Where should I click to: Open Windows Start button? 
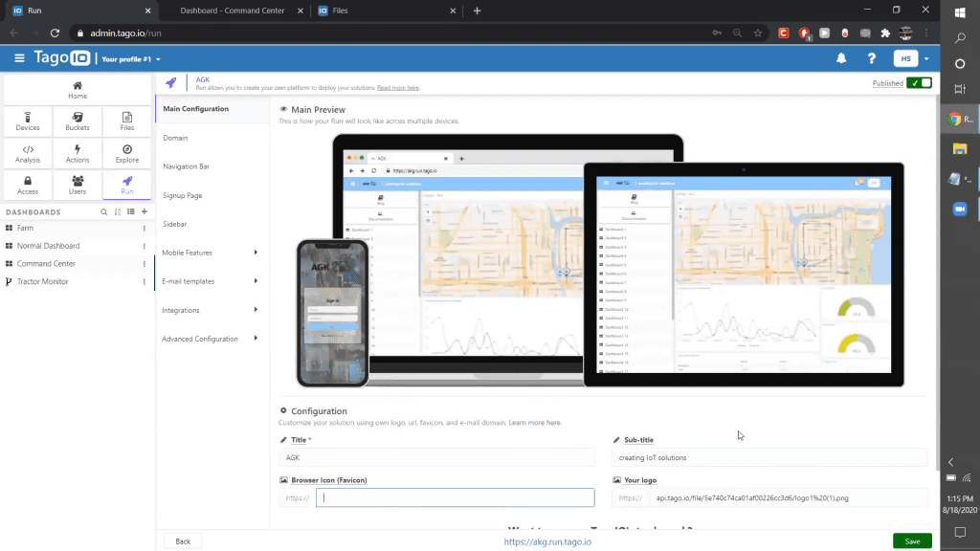click(960, 12)
